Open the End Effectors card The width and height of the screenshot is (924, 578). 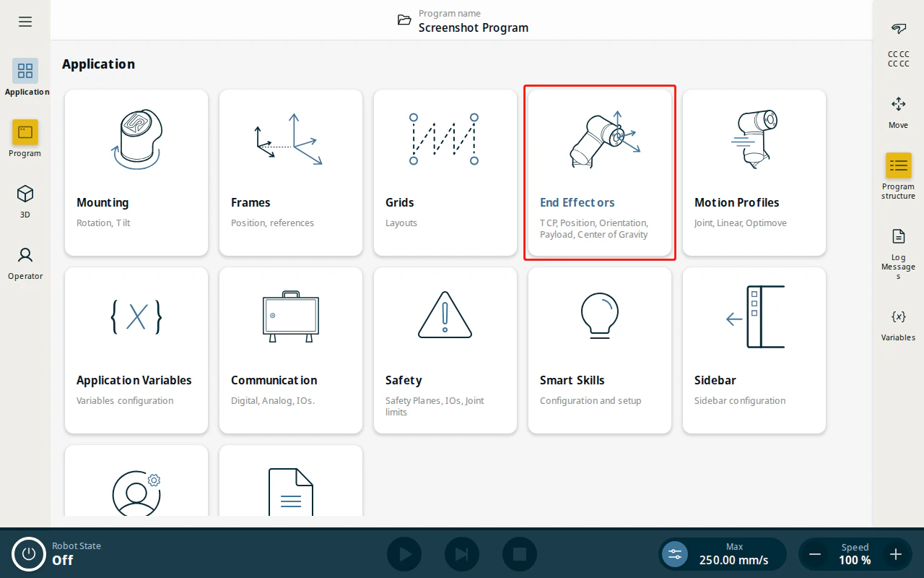(600, 173)
